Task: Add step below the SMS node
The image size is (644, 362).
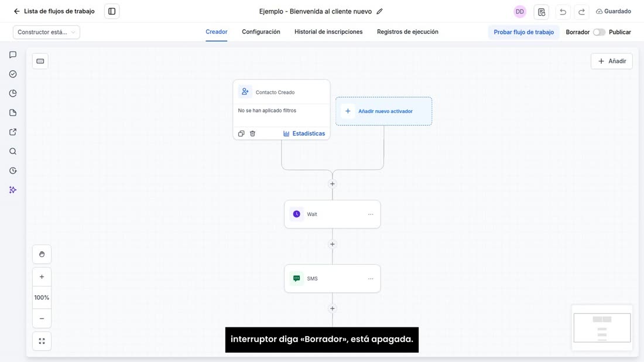Action: click(333, 309)
